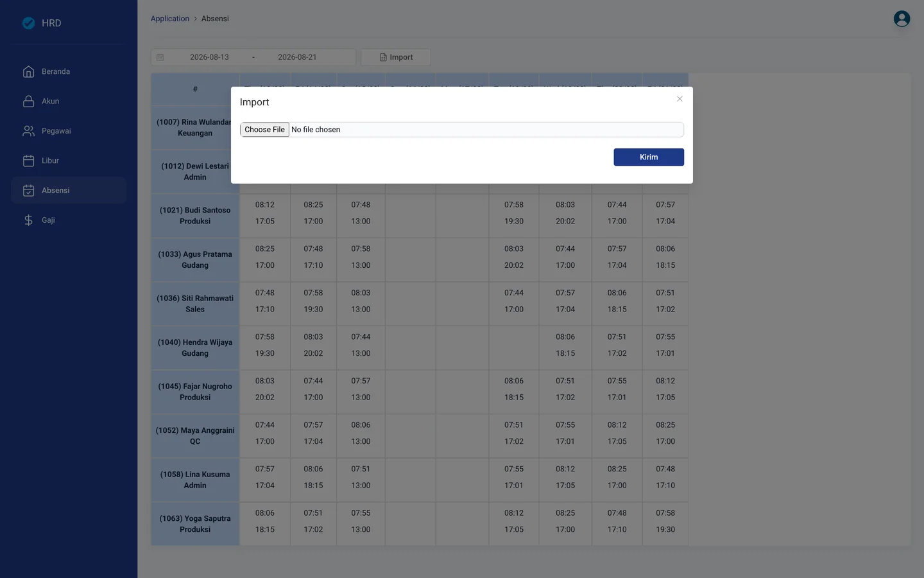Select row '(1036) Siti Rahmawati Sales'

pyautogui.click(x=195, y=304)
